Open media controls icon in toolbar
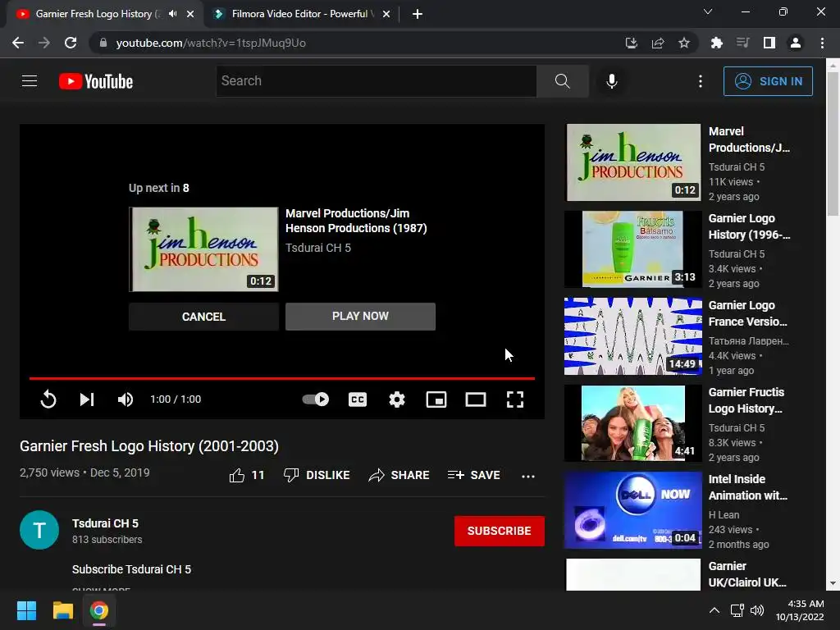Screen dimensions: 840x630 coord(742,43)
